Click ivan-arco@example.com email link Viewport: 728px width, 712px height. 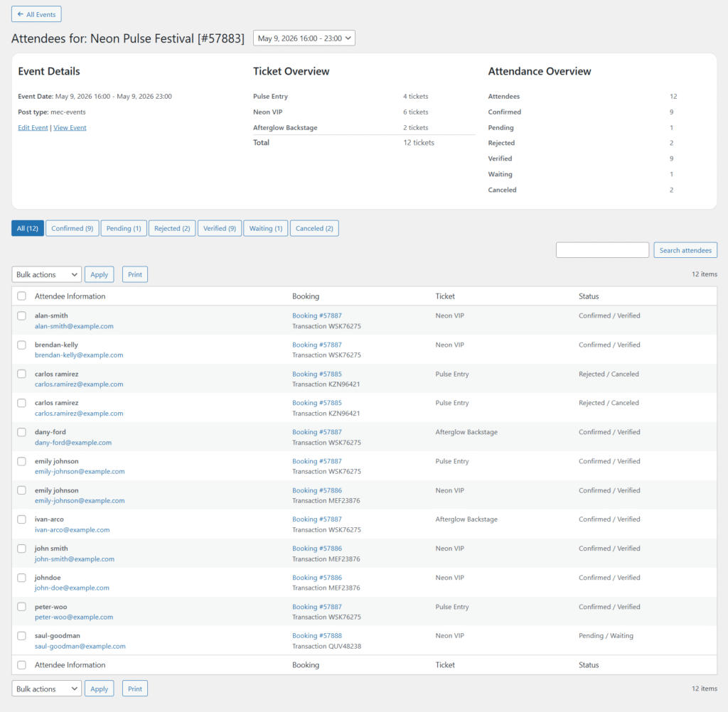pyautogui.click(x=72, y=529)
